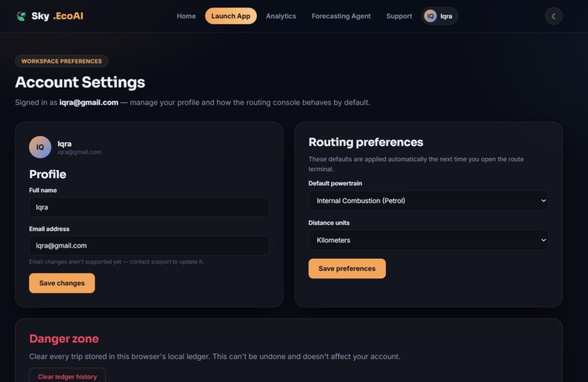Click the Routing preferences heading
The image size is (588, 382).
365,142
